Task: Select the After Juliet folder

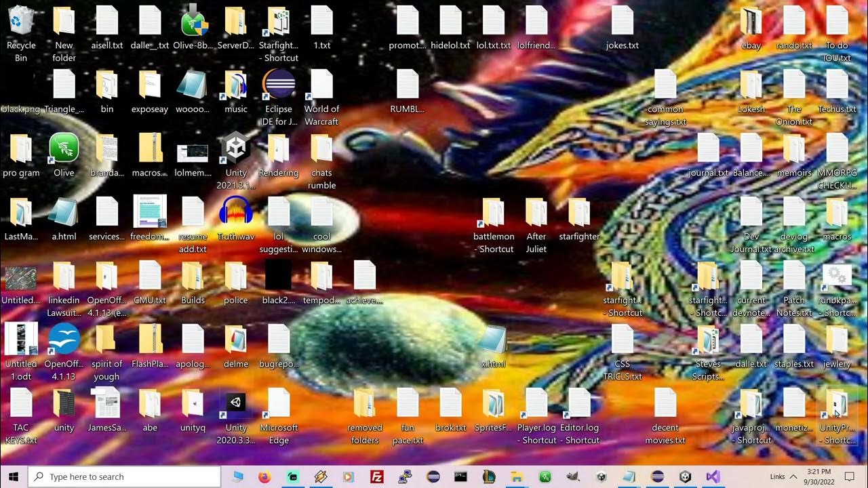Action: 536,212
